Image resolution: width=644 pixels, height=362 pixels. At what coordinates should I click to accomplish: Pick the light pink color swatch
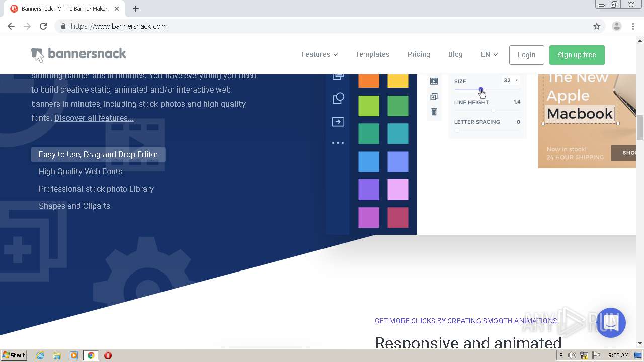[398, 190]
